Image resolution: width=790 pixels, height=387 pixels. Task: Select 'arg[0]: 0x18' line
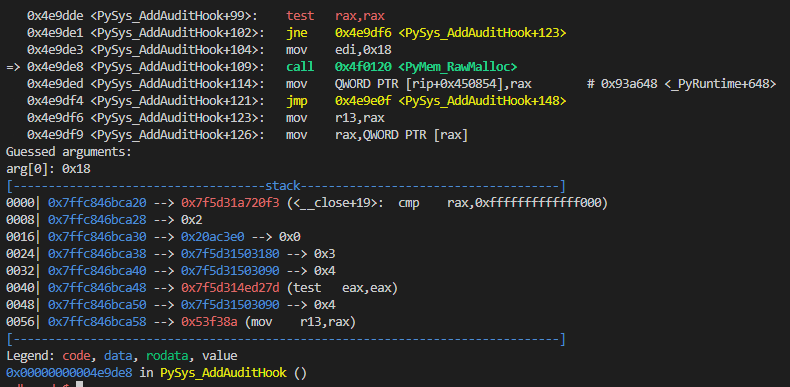(x=48, y=169)
